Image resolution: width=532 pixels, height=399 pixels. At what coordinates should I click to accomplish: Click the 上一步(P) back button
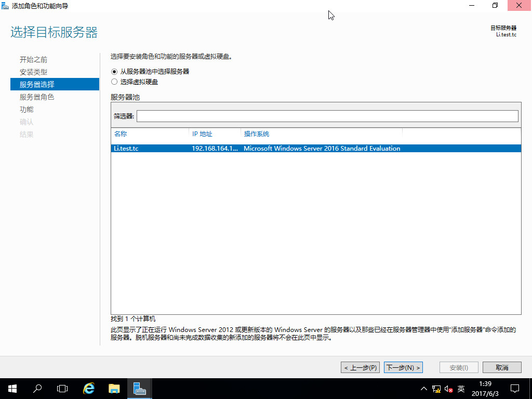pos(360,367)
